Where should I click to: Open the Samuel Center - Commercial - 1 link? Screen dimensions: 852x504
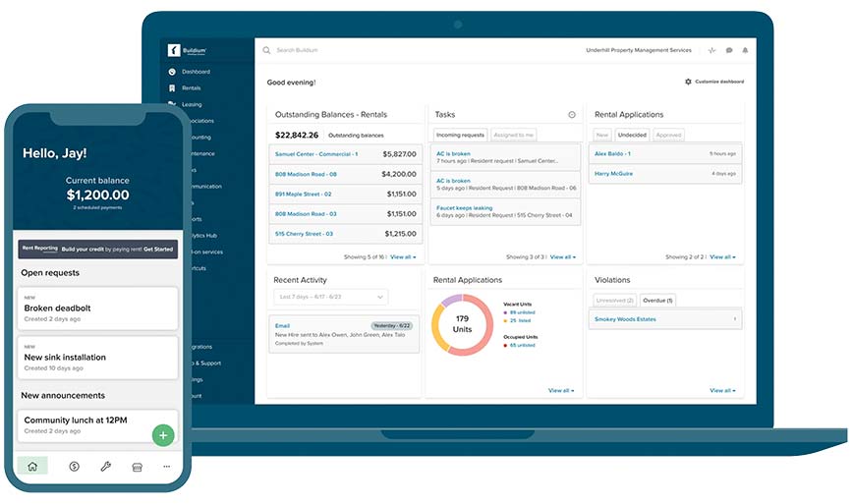click(316, 154)
